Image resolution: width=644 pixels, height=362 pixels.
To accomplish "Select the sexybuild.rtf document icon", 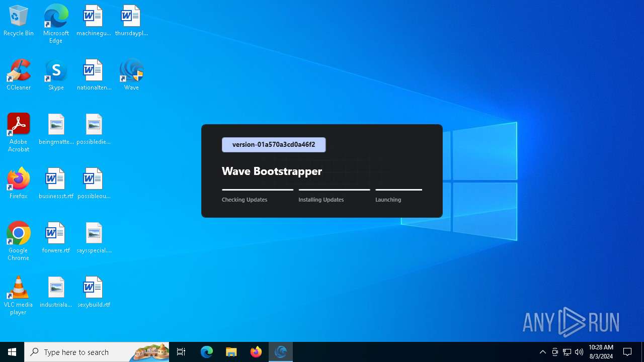I will click(x=94, y=292).
